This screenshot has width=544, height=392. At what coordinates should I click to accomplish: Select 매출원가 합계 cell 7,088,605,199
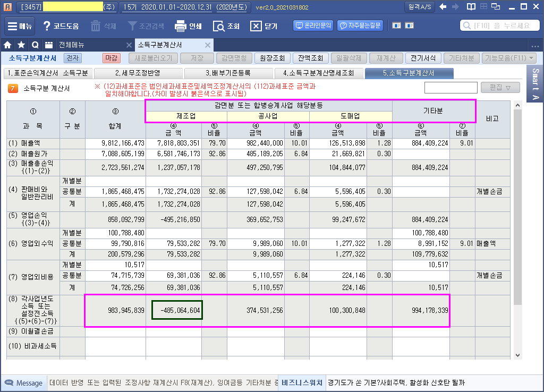coord(115,154)
